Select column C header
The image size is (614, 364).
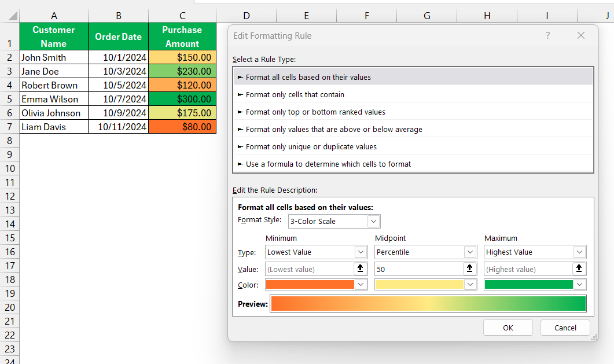coord(182,16)
